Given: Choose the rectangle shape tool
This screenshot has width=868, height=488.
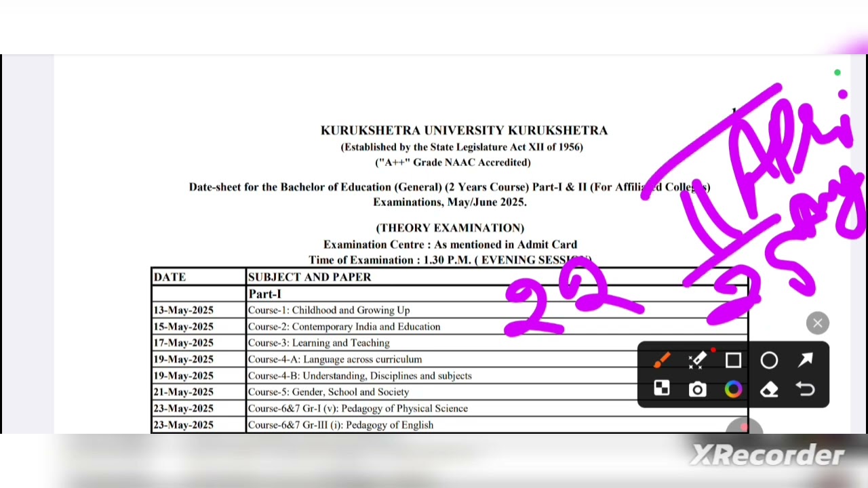Looking at the screenshot, I should click(733, 361).
